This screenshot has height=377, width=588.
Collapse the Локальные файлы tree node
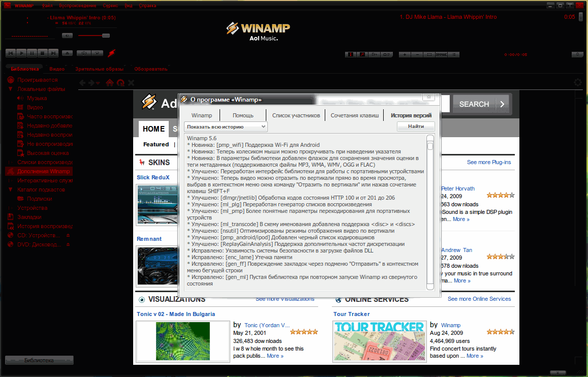pyautogui.click(x=11, y=89)
